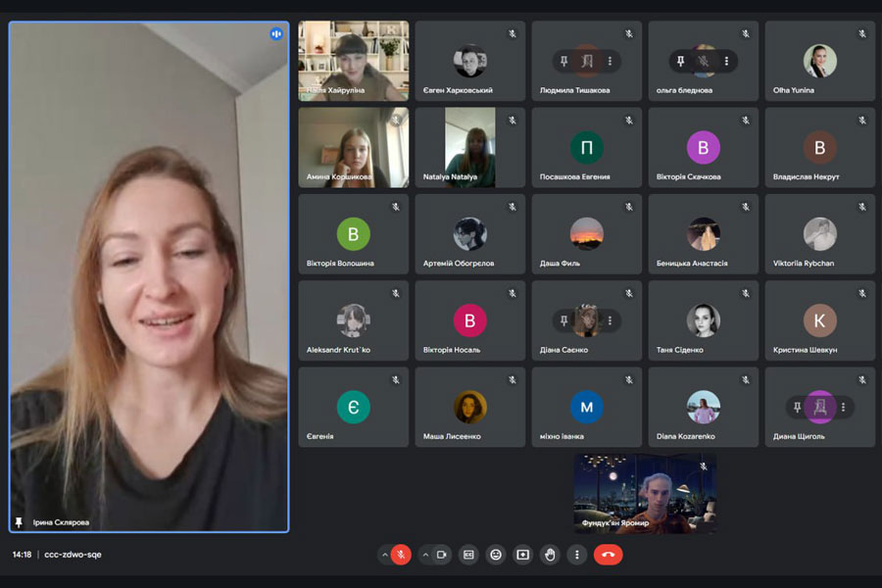Click muted mic icon on Фундук'ян Яромир's tile

coord(703,466)
